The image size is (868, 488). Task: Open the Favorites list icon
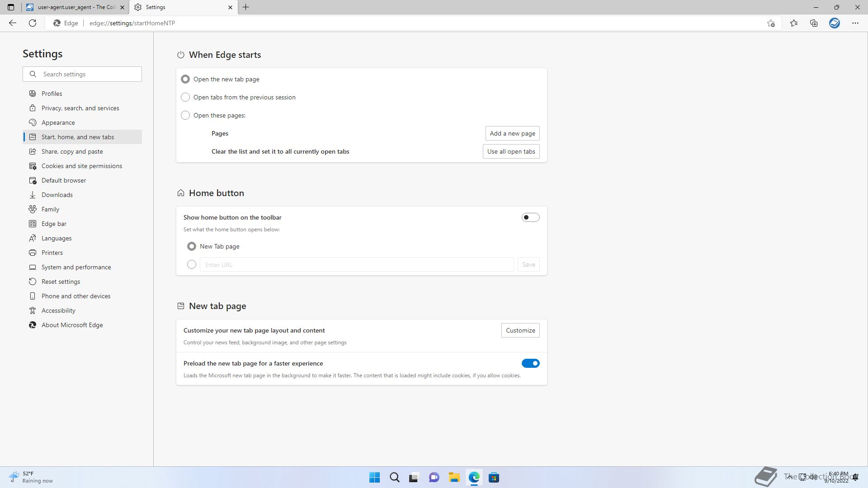[x=794, y=23]
